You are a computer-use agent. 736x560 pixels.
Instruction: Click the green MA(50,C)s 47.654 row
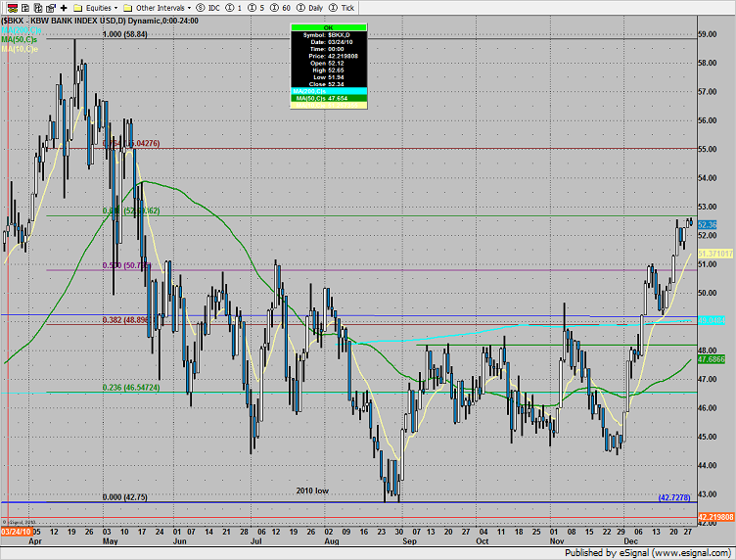pos(329,98)
